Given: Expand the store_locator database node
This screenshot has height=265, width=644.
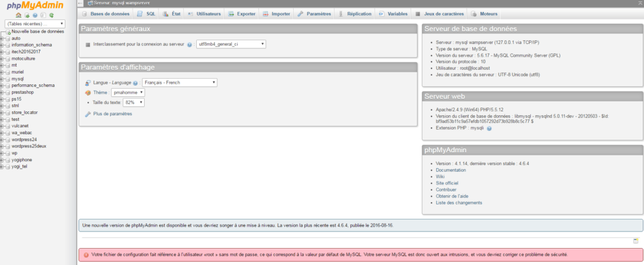Looking at the screenshot, I should pos(2,113).
